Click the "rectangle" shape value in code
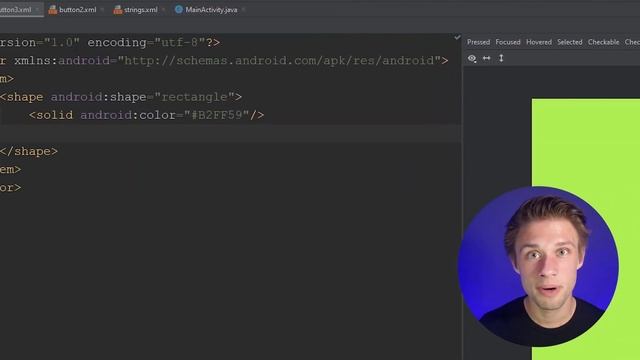Screen dimensions: 640x360 pyautogui.click(x=194, y=97)
